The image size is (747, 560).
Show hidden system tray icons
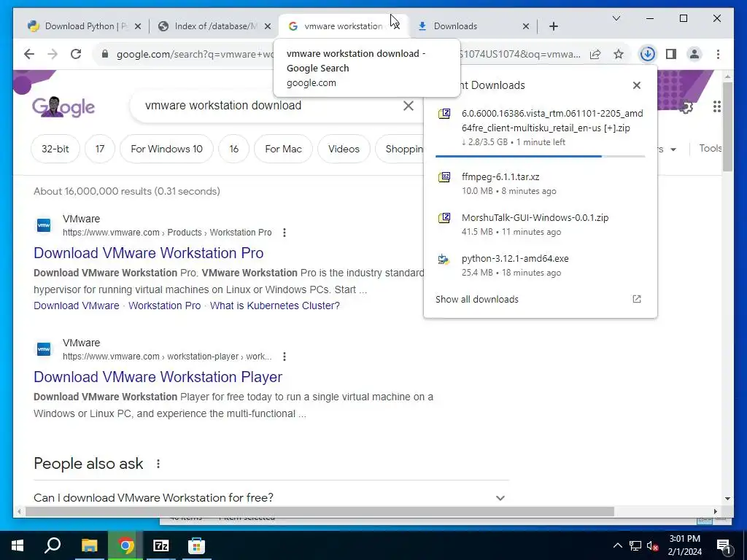pyautogui.click(x=617, y=545)
